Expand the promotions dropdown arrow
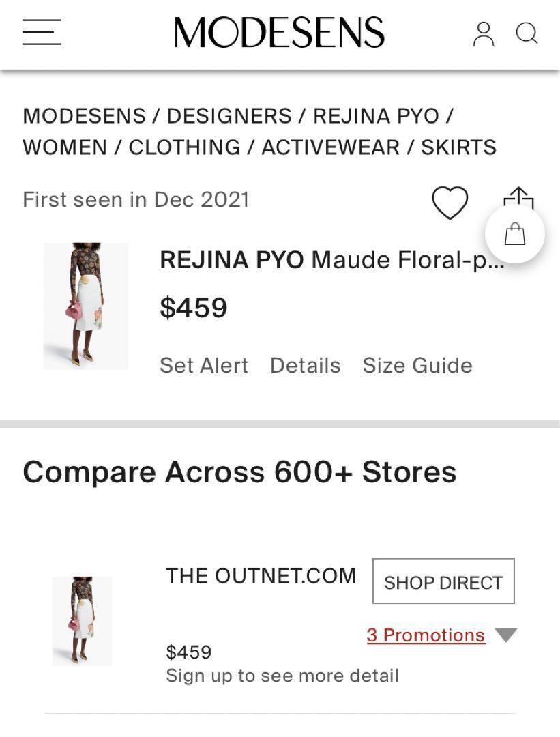Viewport: 560px width, 737px height. pyautogui.click(x=505, y=635)
